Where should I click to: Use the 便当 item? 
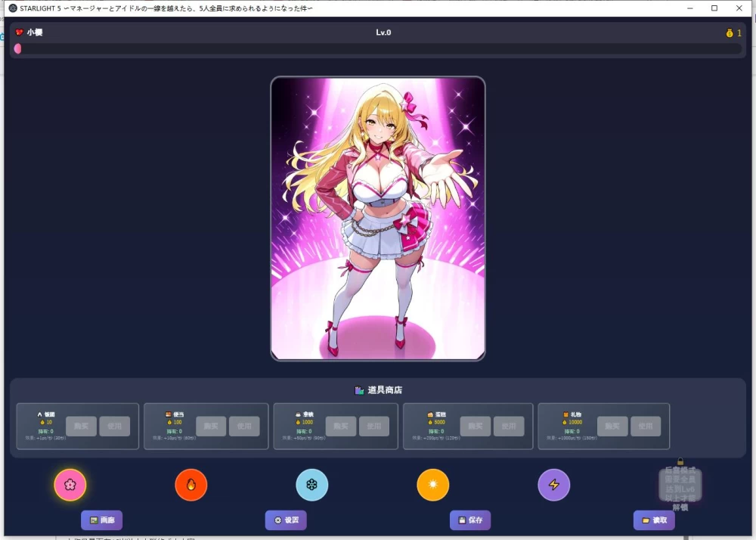[x=244, y=427]
